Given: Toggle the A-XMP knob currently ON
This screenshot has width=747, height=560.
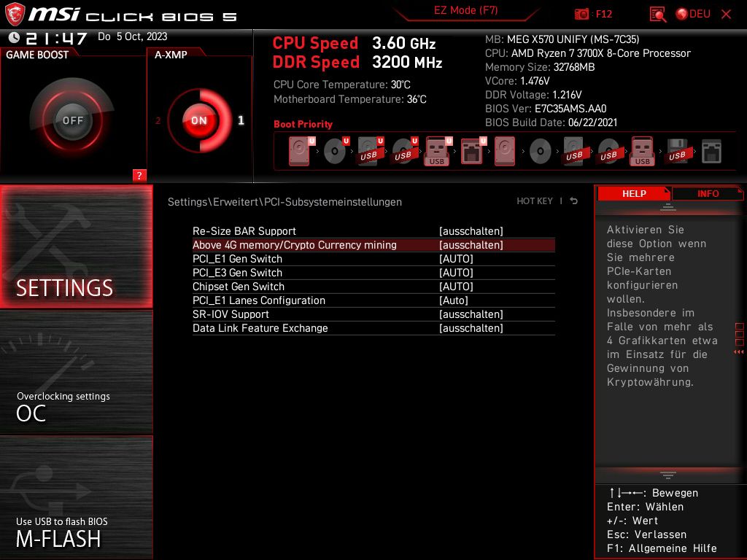Looking at the screenshot, I should [x=199, y=120].
